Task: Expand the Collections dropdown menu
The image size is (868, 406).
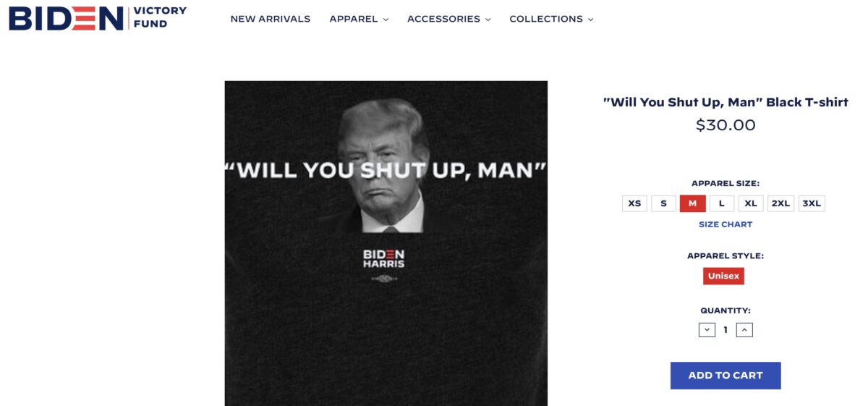Action: pyautogui.click(x=551, y=19)
